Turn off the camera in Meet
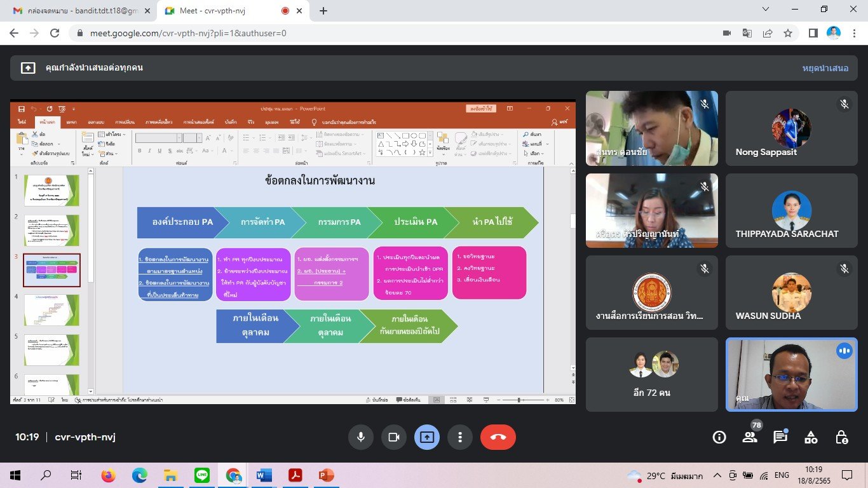868x488 pixels. (x=393, y=437)
